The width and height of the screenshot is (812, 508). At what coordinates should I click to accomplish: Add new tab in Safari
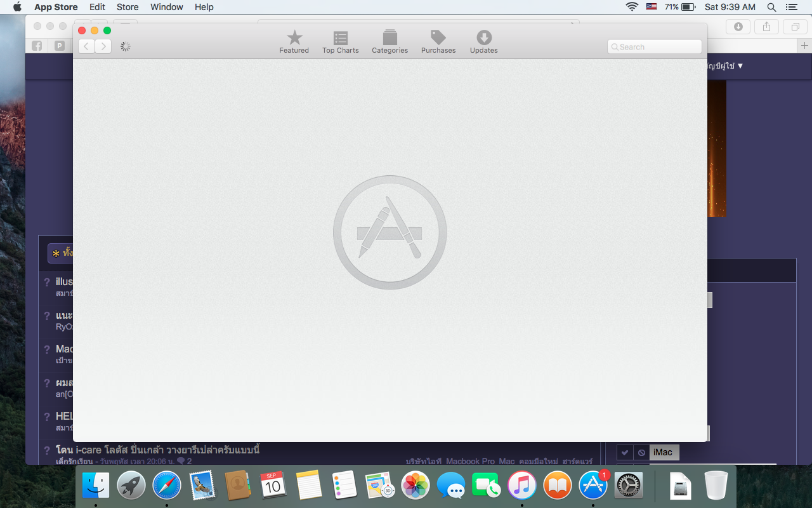tap(804, 46)
